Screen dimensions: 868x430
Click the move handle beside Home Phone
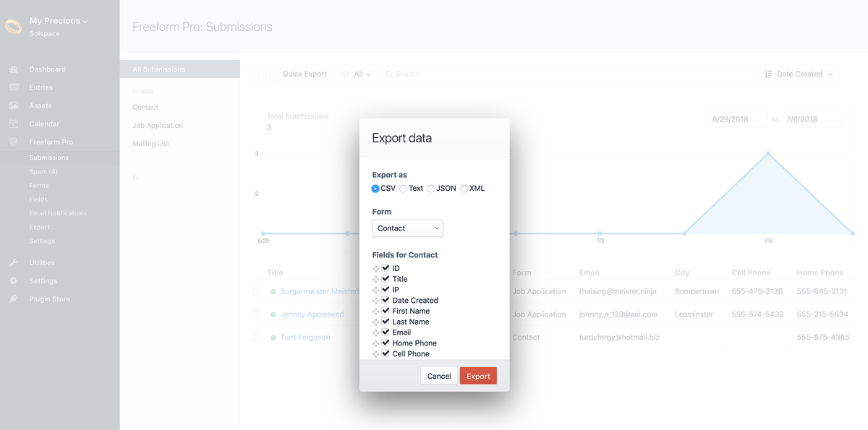pos(376,343)
